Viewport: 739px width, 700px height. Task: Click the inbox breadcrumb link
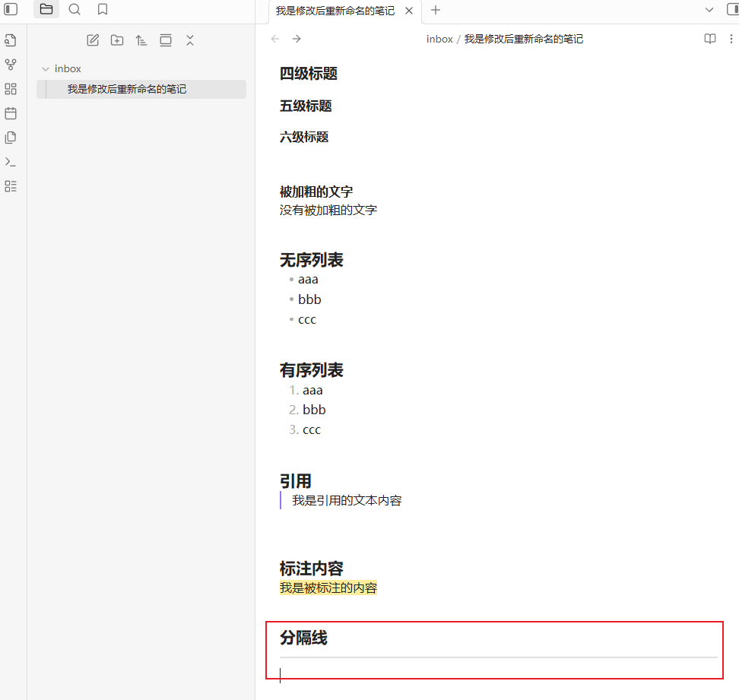click(x=439, y=39)
